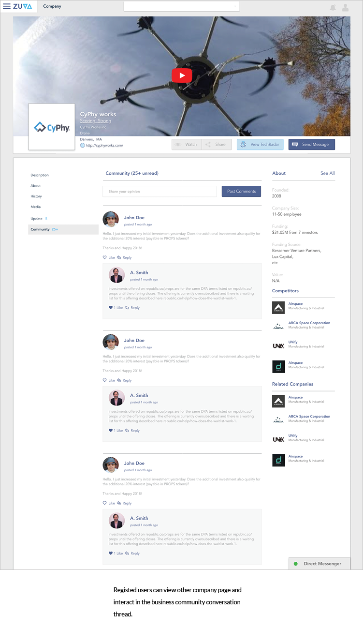The width and height of the screenshot is (363, 644).
Task: Play the drone video
Action: pyautogui.click(x=182, y=75)
